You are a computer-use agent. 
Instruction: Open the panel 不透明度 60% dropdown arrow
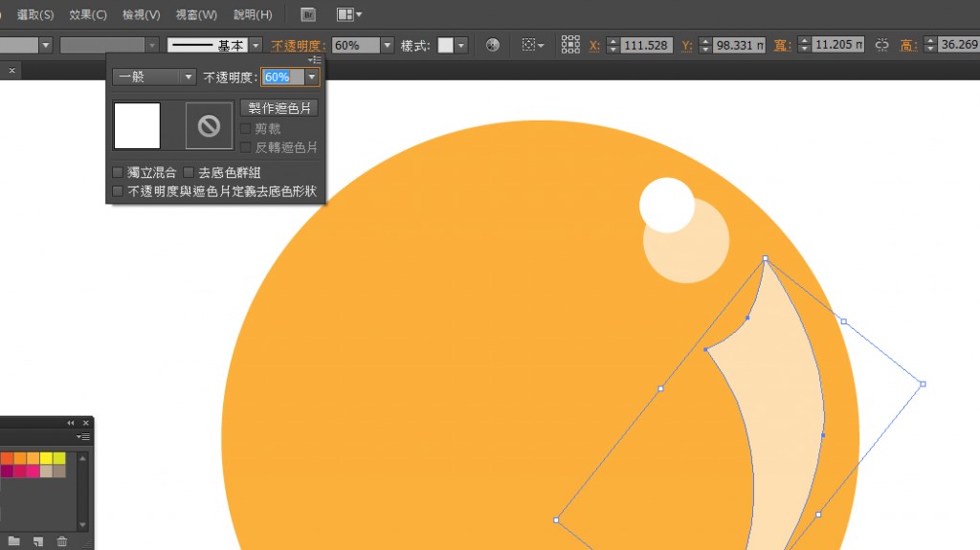coord(312,77)
